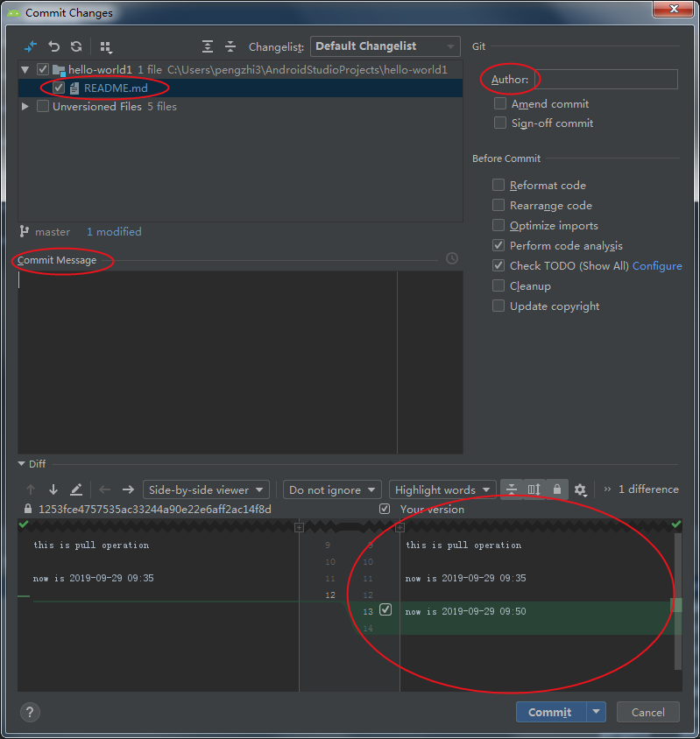Screen dimensions: 700x739
Task: Click the Help question mark button
Action: pos(30,712)
